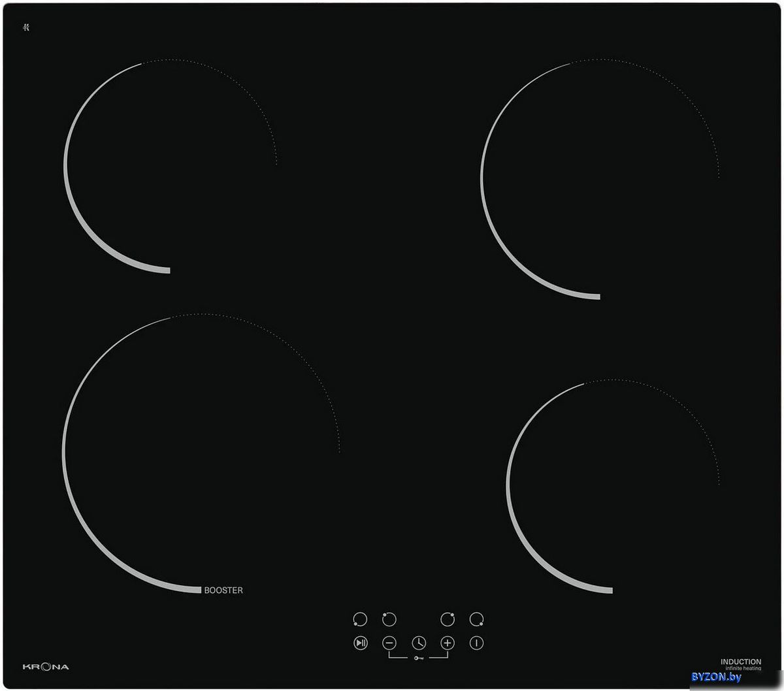Select rear-left zone selector icon
The height and width of the screenshot is (691, 784).
(389, 619)
